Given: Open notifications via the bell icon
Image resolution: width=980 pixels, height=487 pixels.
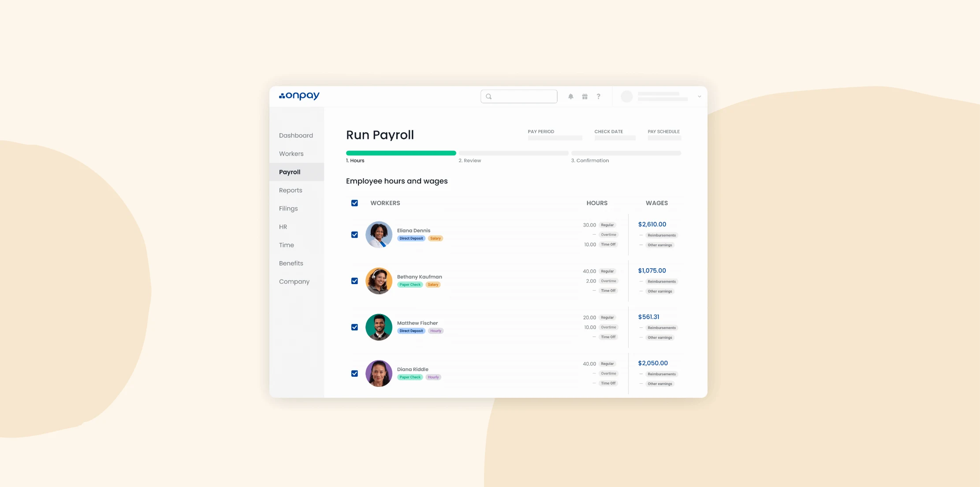Looking at the screenshot, I should [570, 96].
